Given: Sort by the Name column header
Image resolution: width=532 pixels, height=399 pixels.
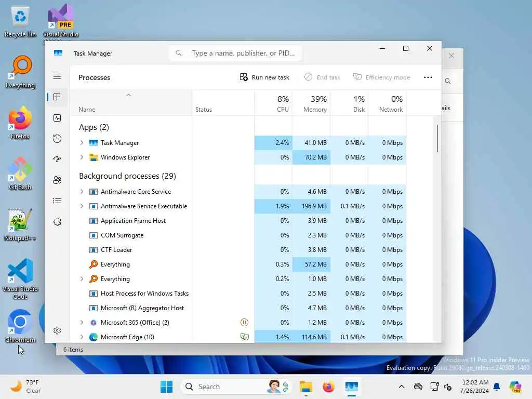Looking at the screenshot, I should 131,103.
